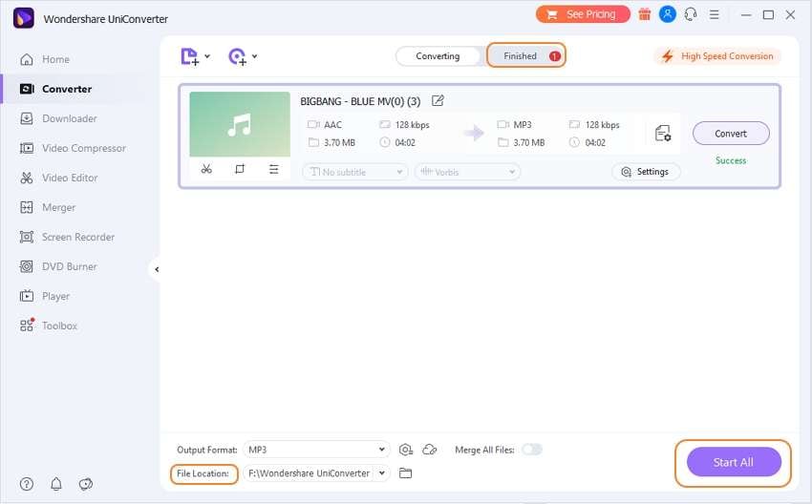Image resolution: width=812 pixels, height=504 pixels.
Task: Open the file Settings button
Action: pos(646,172)
